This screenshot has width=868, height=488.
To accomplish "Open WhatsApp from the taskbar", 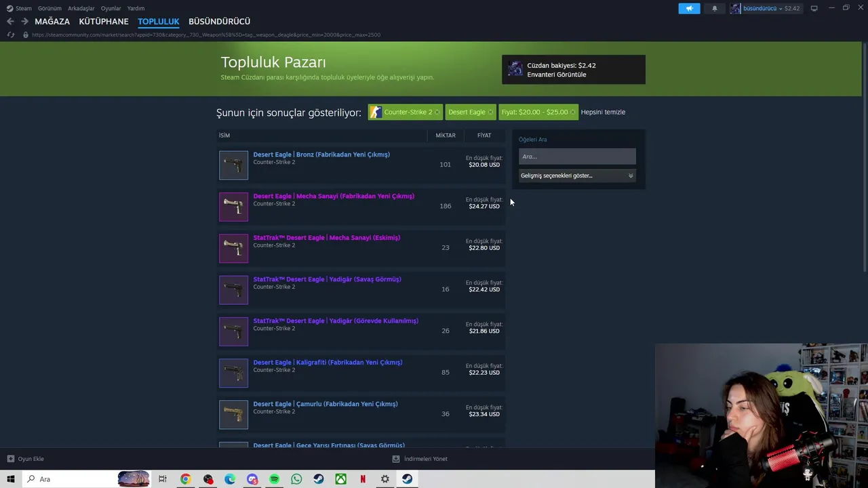I will click(x=296, y=479).
